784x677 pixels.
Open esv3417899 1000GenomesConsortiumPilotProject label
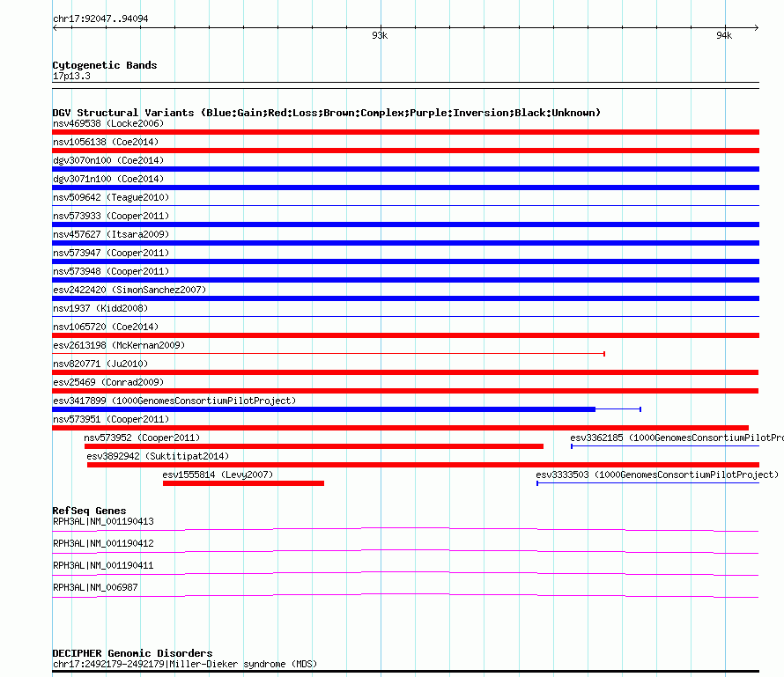(174, 401)
